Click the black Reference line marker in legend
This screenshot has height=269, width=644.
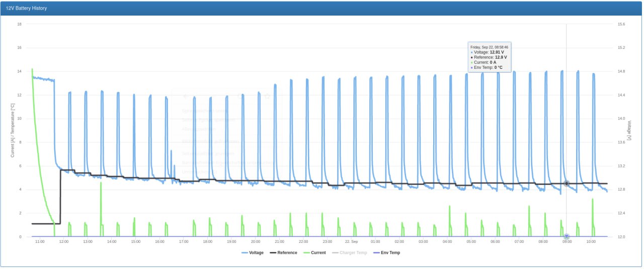pos(274,252)
